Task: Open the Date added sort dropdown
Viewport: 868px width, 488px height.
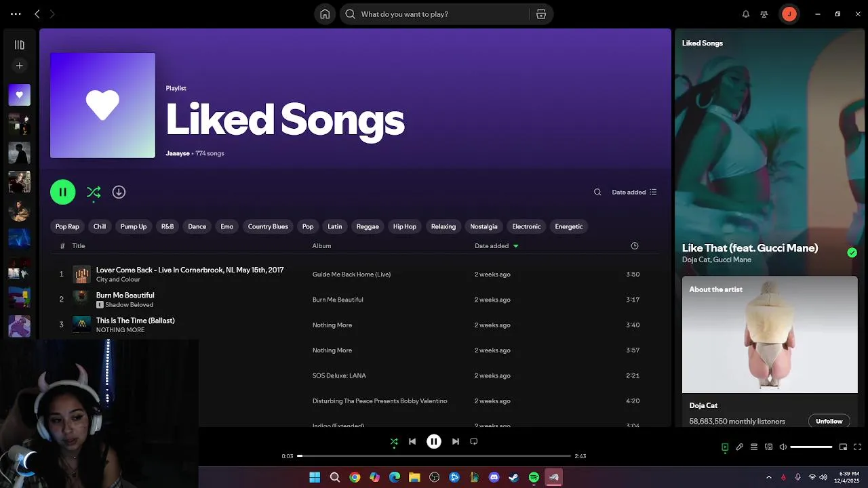Action: tap(634, 192)
